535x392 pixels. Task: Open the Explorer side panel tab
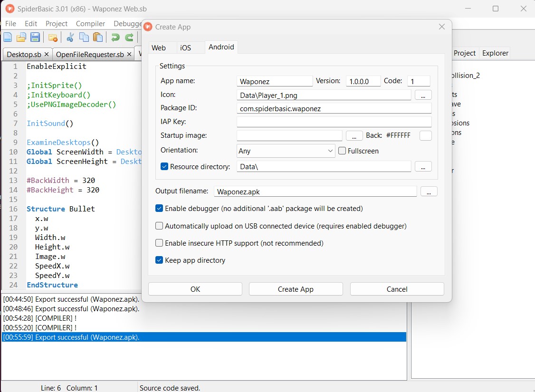[x=496, y=53]
